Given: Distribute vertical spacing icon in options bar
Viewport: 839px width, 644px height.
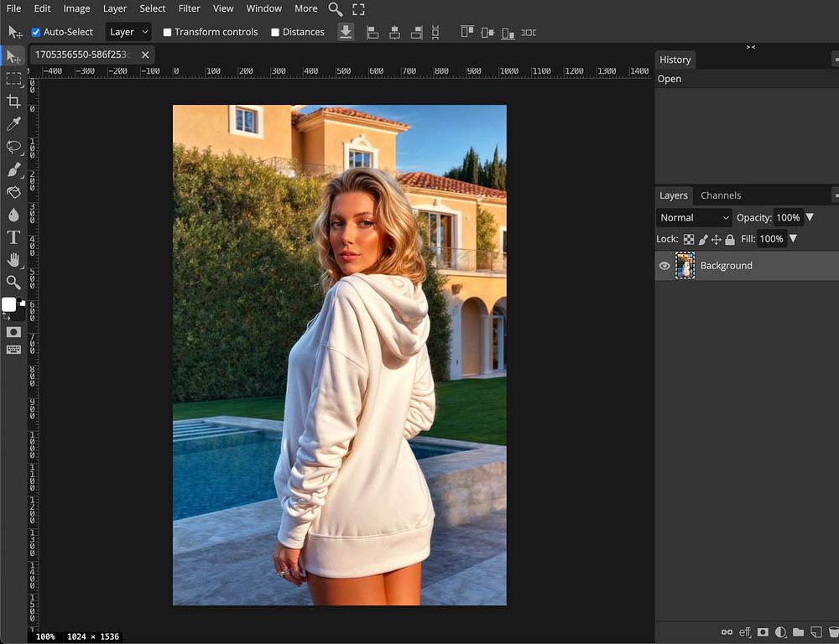Looking at the screenshot, I should (435, 33).
